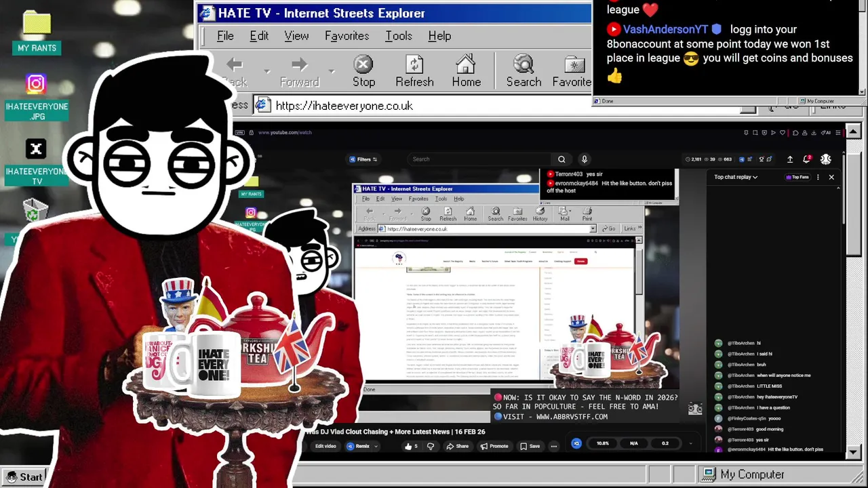Viewport: 868px width, 488px height.
Task: Click the AI extension icon in browser bar
Action: [826, 132]
